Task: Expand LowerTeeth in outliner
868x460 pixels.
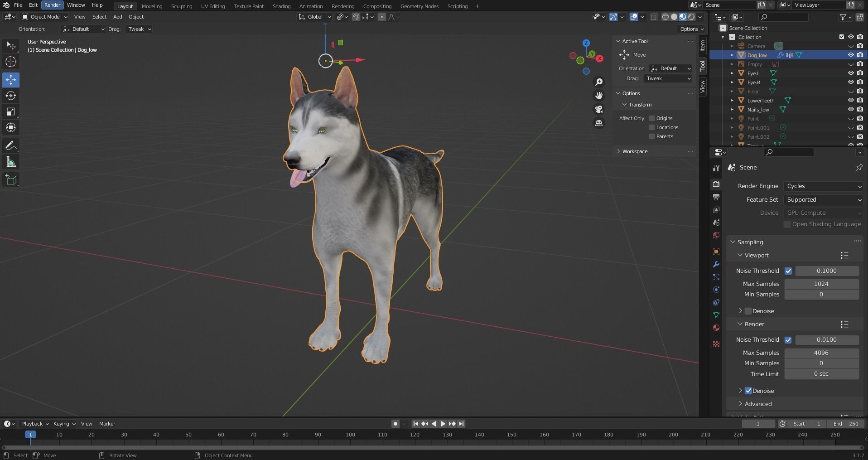Action: 732,100
